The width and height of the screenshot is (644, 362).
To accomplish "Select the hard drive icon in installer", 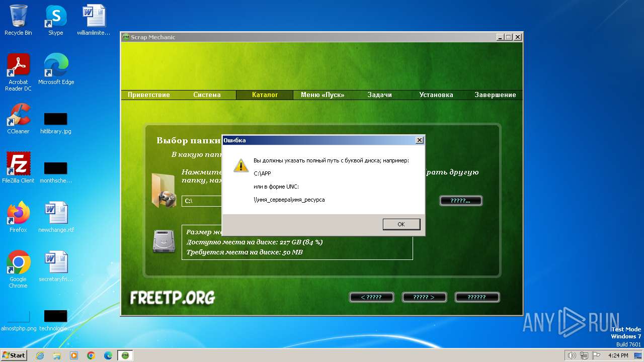I will pyautogui.click(x=164, y=241).
